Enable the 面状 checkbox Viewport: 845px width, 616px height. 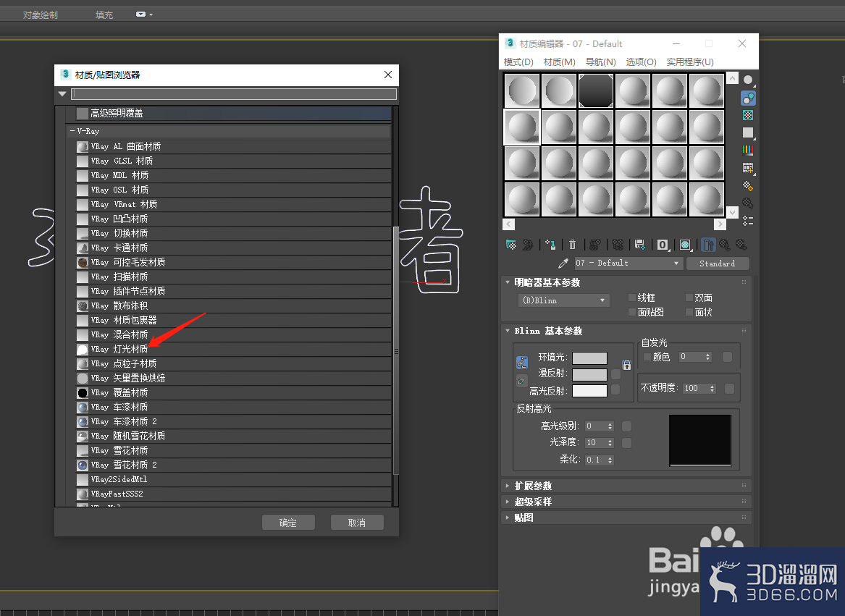tap(689, 312)
